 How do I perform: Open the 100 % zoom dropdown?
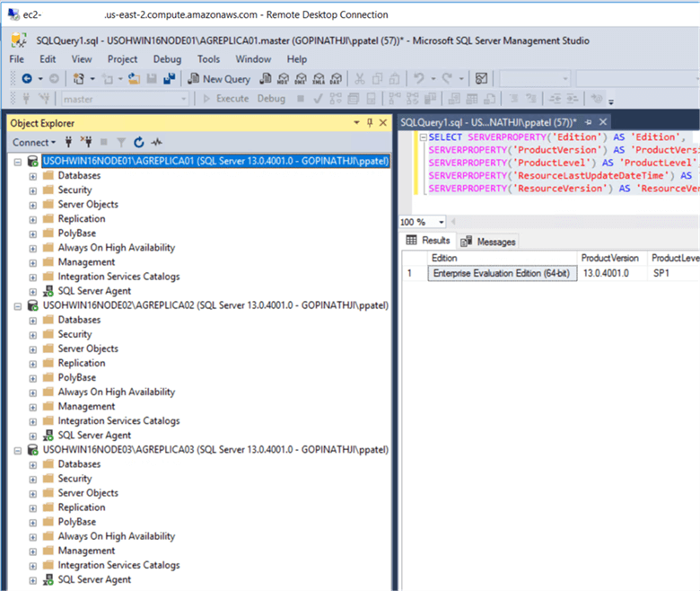[x=442, y=222]
